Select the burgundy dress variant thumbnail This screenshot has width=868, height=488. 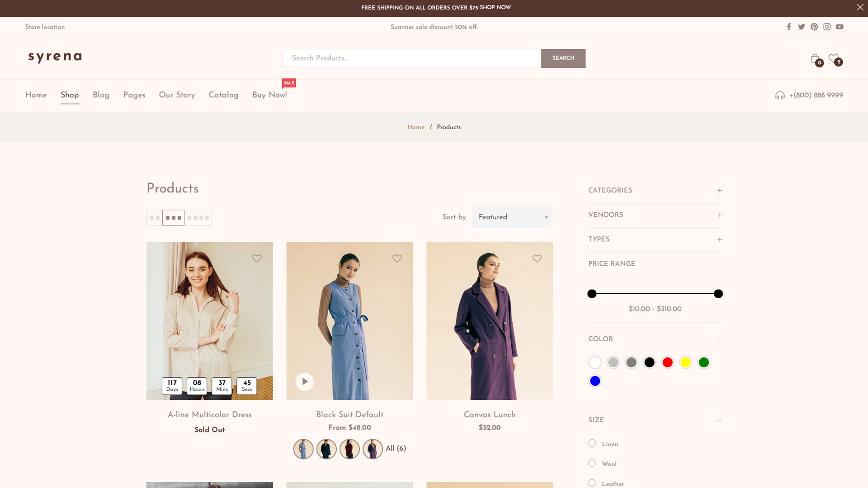pos(349,449)
